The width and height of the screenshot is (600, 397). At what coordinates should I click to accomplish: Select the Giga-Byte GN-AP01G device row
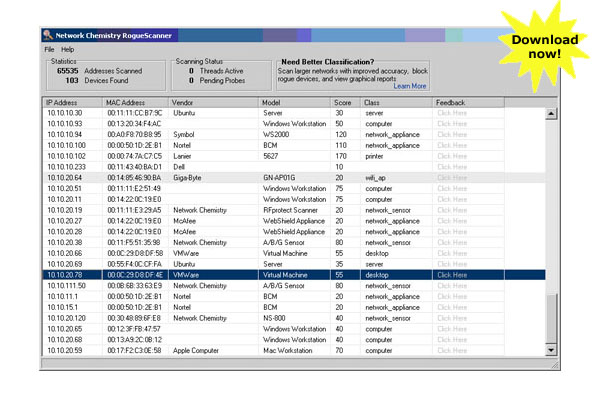click(x=294, y=178)
